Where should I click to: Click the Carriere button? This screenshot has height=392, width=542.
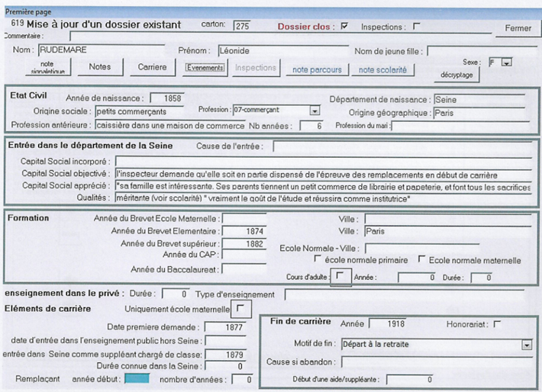[x=152, y=67]
